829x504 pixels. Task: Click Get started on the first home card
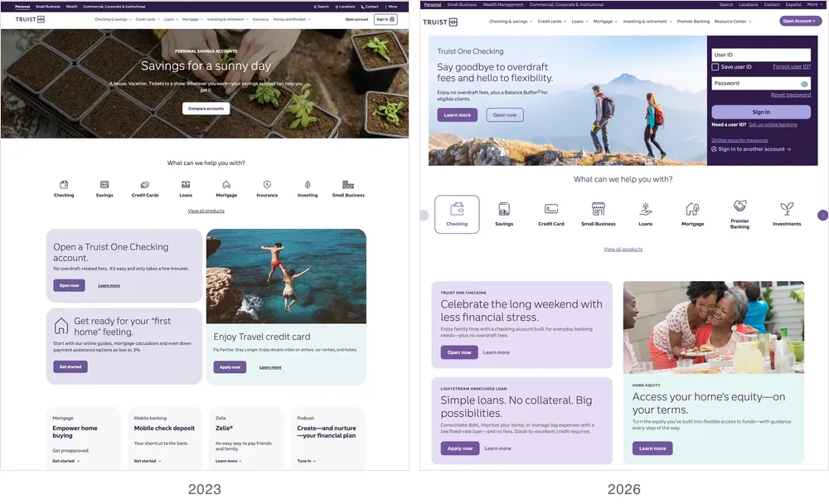pyautogui.click(x=70, y=366)
